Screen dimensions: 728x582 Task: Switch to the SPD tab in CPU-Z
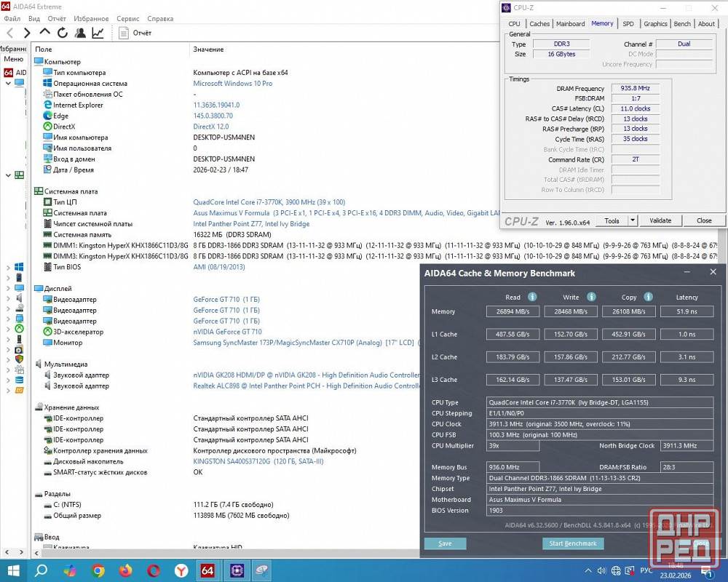pos(628,23)
